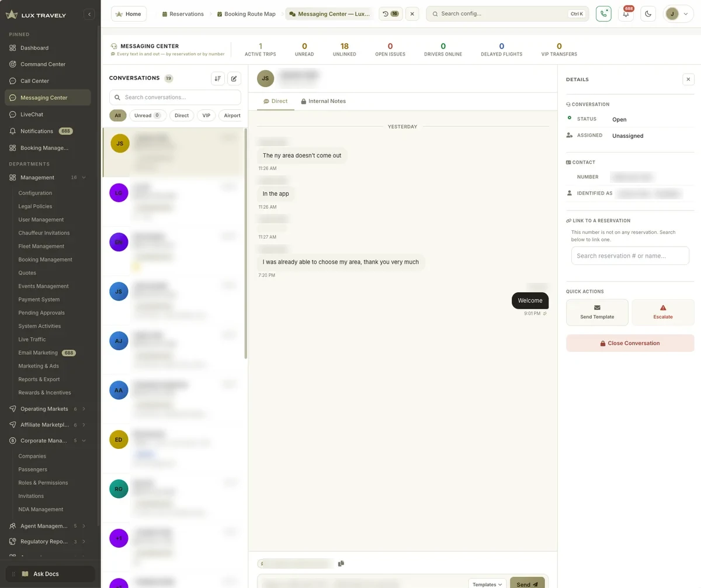Image resolution: width=701 pixels, height=588 pixels.
Task: Close the Details panel
Action: point(688,79)
